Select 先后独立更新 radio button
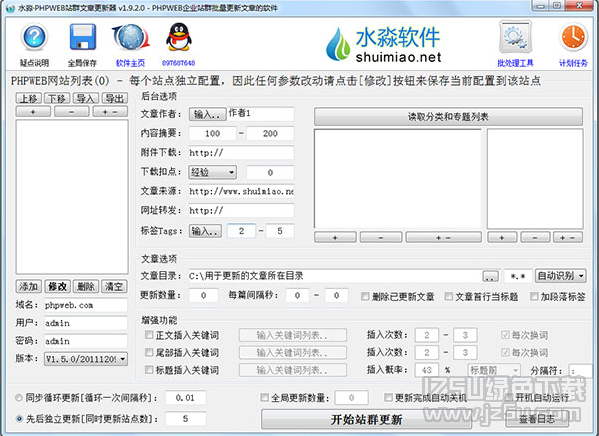 [x=19, y=419]
